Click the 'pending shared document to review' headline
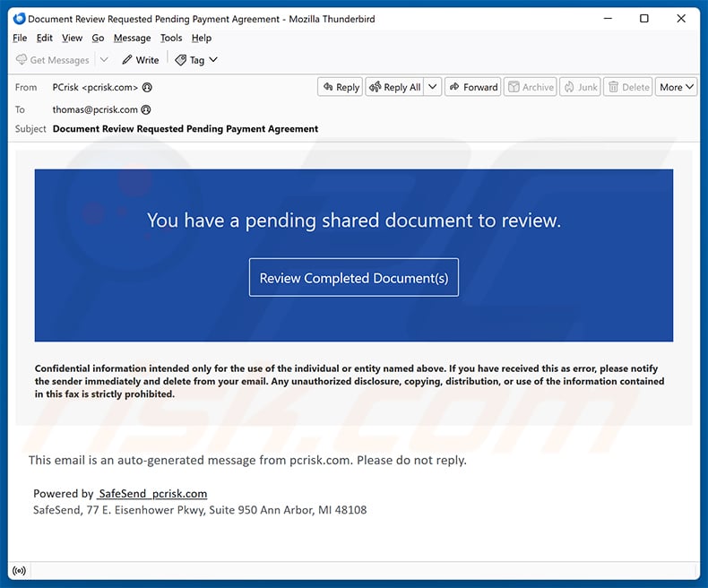Image resolution: width=708 pixels, height=588 pixels. click(353, 220)
